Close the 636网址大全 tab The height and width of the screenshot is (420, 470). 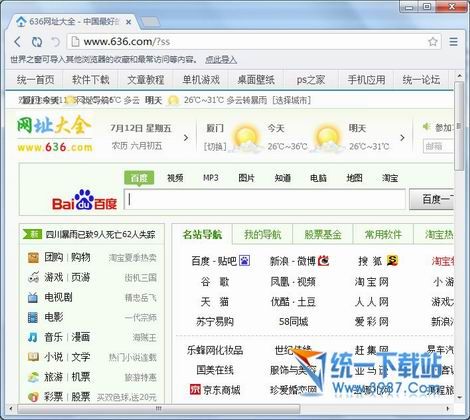coord(128,22)
